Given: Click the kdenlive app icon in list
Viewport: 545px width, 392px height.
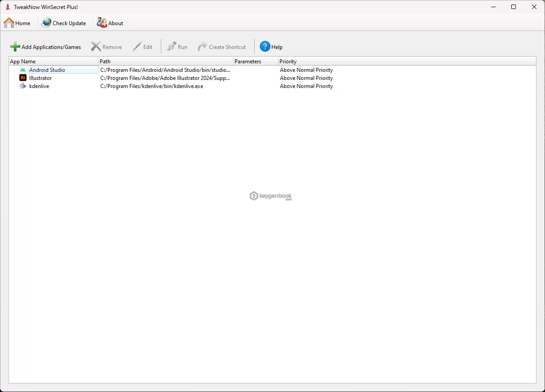Looking at the screenshot, I should 23,86.
